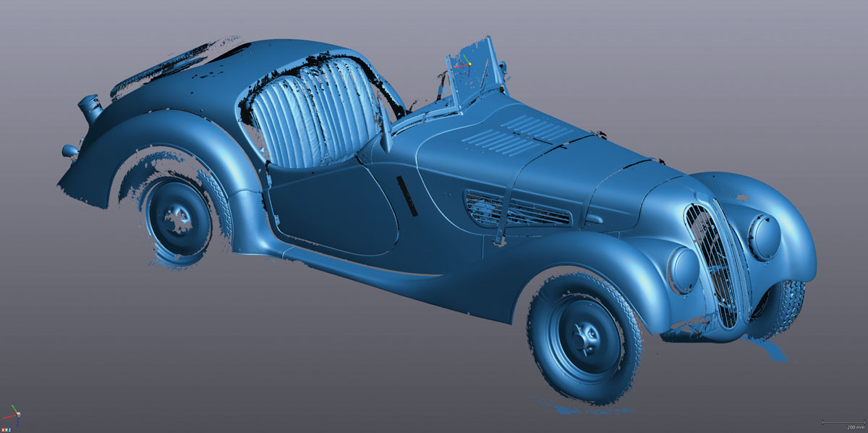Screen dimensions: 868x433
Task: Select the larger right headlight
Action: (764, 237)
